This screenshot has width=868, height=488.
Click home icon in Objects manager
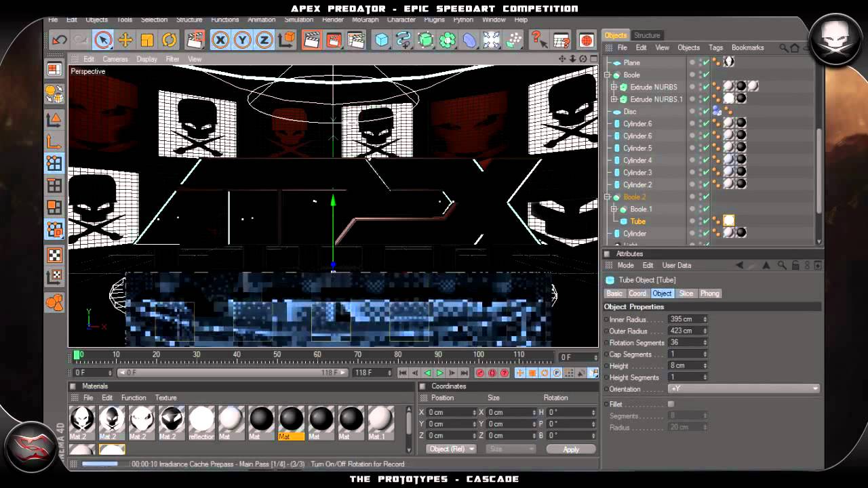pyautogui.click(x=795, y=47)
